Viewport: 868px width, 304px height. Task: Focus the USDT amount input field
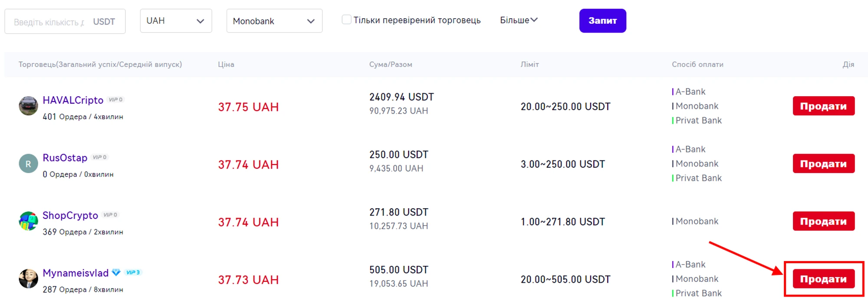(x=49, y=22)
